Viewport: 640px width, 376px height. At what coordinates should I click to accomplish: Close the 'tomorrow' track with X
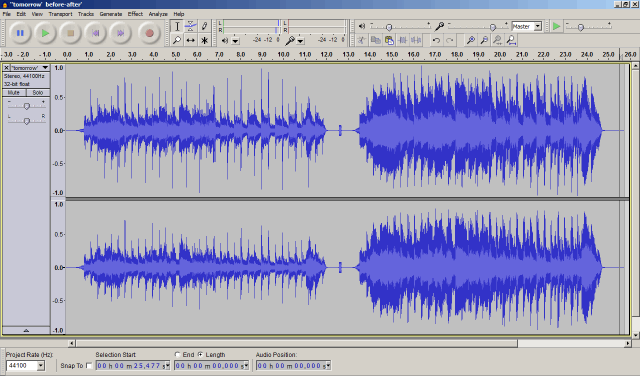coord(6,68)
